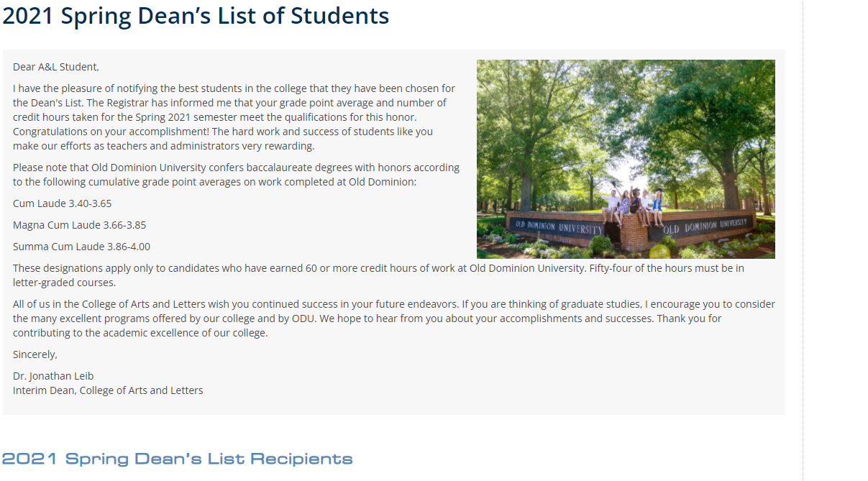This screenshot has width=868, height=481.
Task: Click the paragraph starting "I have the pleasure"
Action: pyautogui.click(x=234, y=117)
